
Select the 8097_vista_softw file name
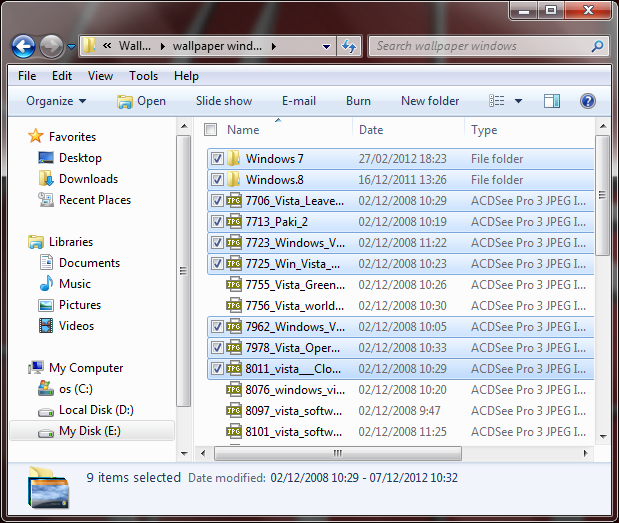(294, 411)
